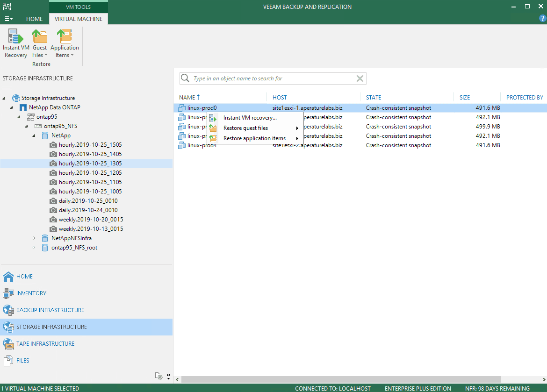Select snapshot hourly.2019-10-25_1005

(90, 192)
